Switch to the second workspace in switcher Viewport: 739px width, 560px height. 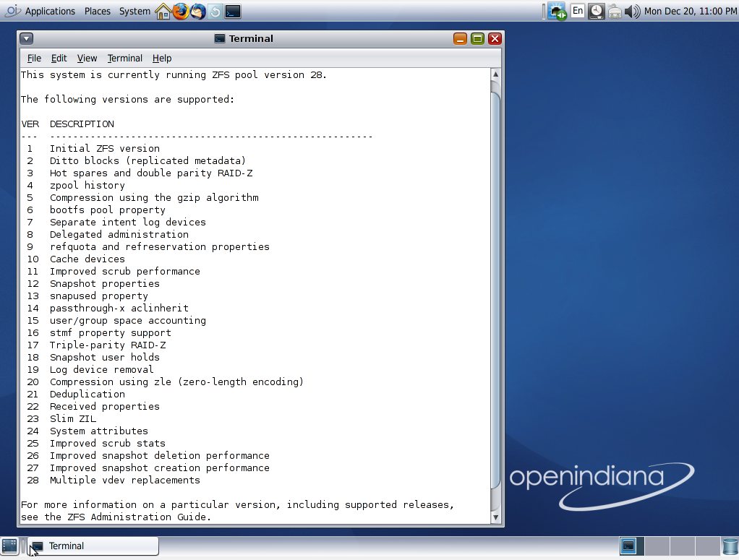657,546
